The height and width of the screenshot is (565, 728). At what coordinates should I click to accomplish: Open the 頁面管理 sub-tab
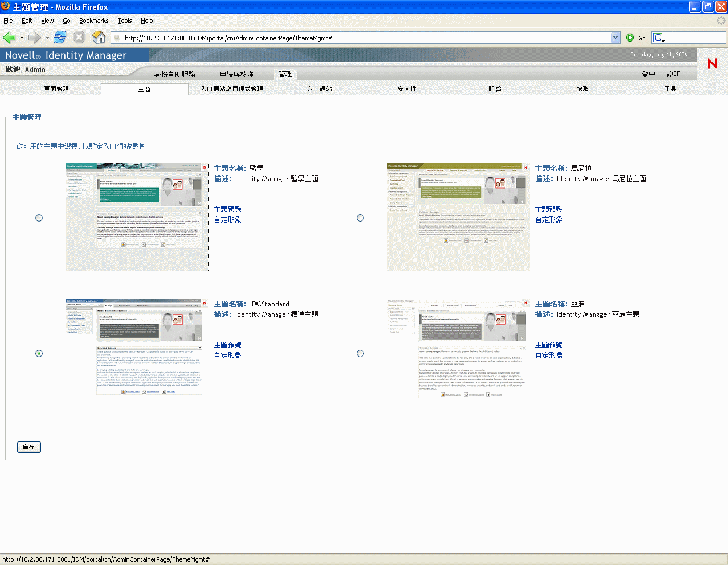[x=56, y=89]
